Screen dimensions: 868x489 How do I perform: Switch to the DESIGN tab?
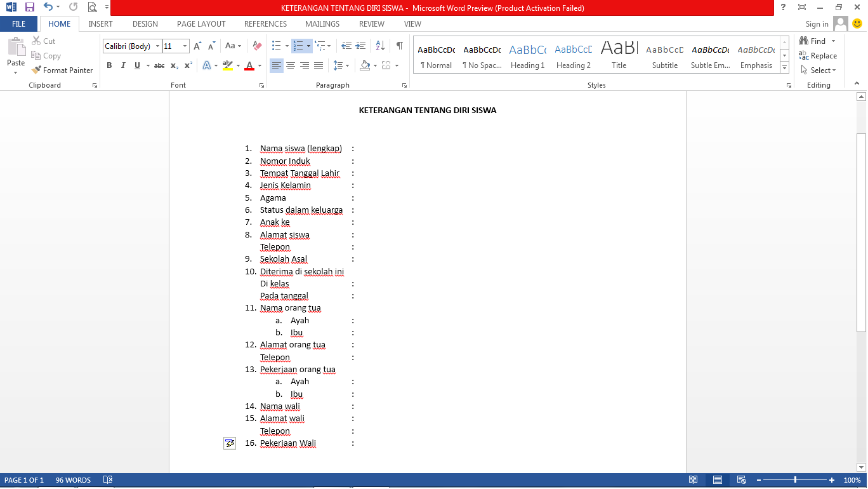pyautogui.click(x=145, y=24)
